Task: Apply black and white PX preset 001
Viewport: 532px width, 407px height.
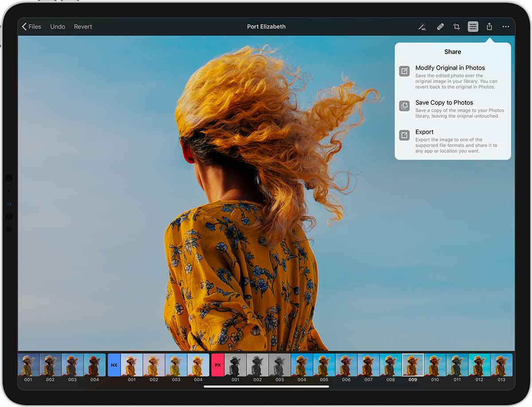Action: coord(235,365)
